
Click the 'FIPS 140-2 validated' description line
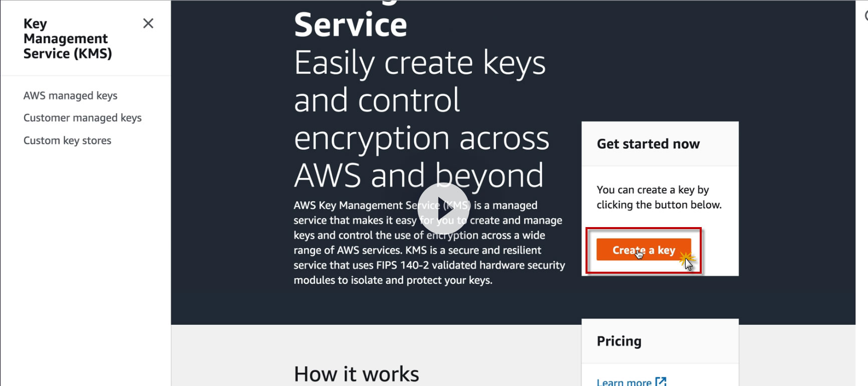[429, 265]
